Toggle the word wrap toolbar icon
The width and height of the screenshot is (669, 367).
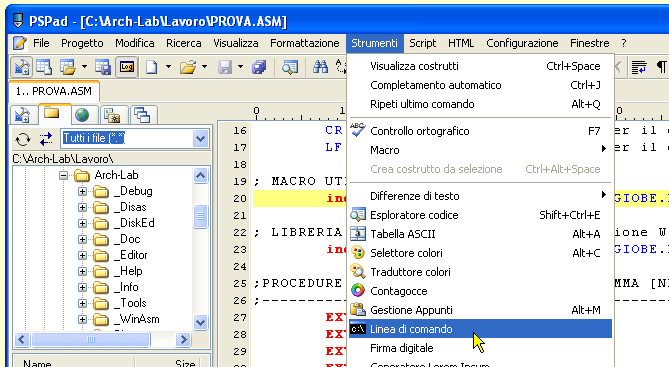tap(639, 67)
